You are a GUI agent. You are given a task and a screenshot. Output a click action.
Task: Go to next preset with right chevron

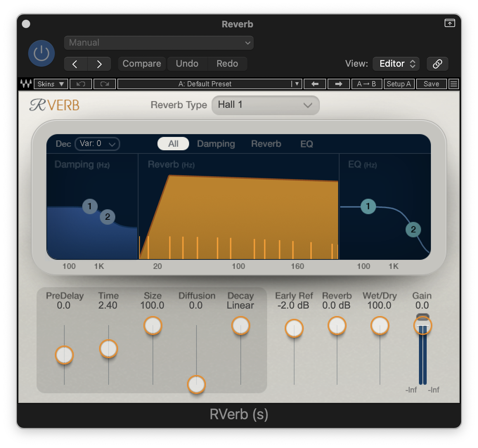click(99, 64)
